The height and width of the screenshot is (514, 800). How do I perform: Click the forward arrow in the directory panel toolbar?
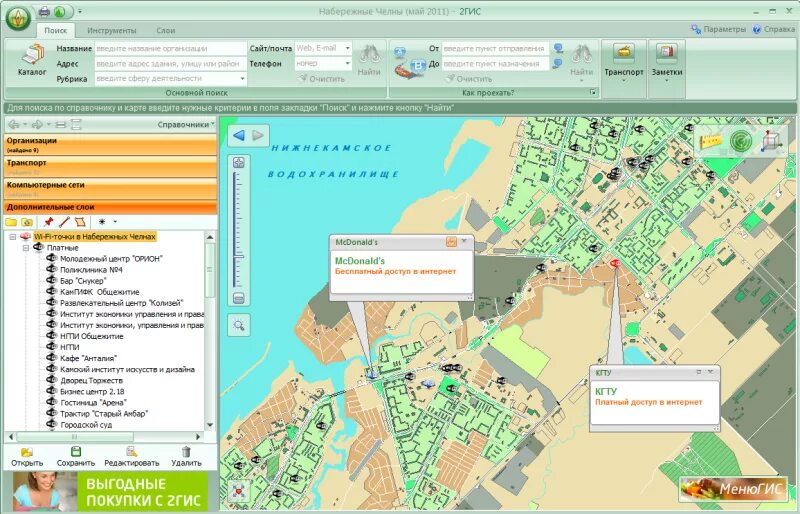(37, 124)
